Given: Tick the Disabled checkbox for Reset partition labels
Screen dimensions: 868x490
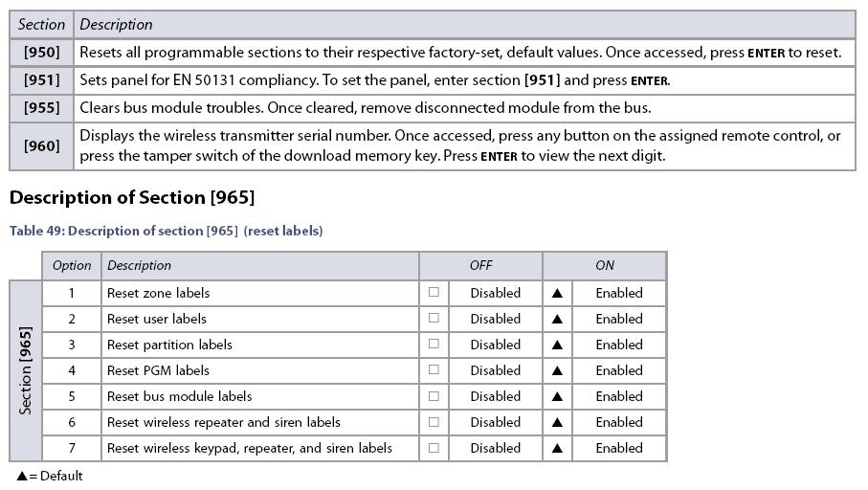Looking at the screenshot, I should tap(434, 344).
